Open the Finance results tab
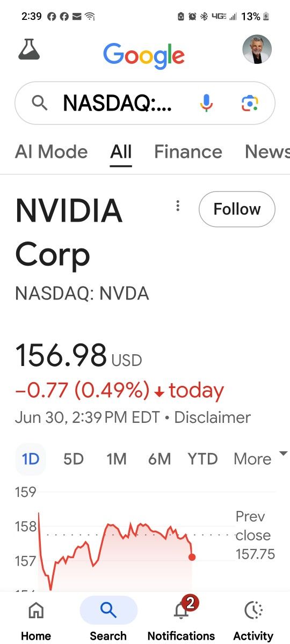 click(x=188, y=152)
